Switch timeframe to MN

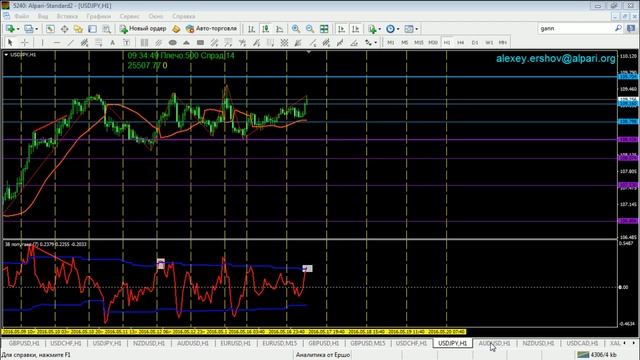click(503, 42)
